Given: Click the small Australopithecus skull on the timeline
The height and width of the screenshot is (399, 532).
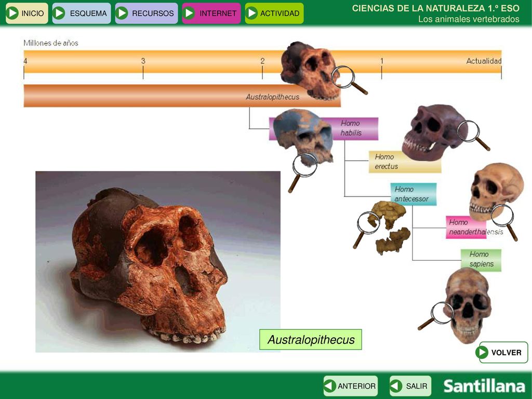Looking at the screenshot, I should coord(310,70).
